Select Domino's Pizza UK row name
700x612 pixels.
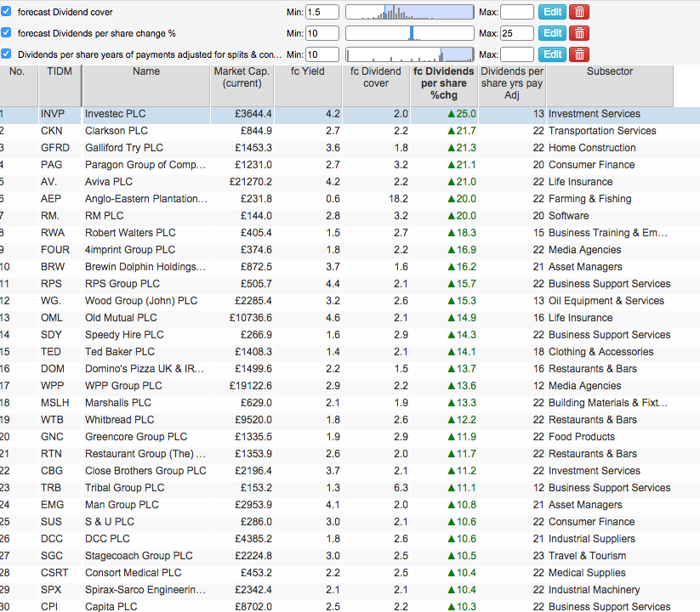tap(145, 369)
